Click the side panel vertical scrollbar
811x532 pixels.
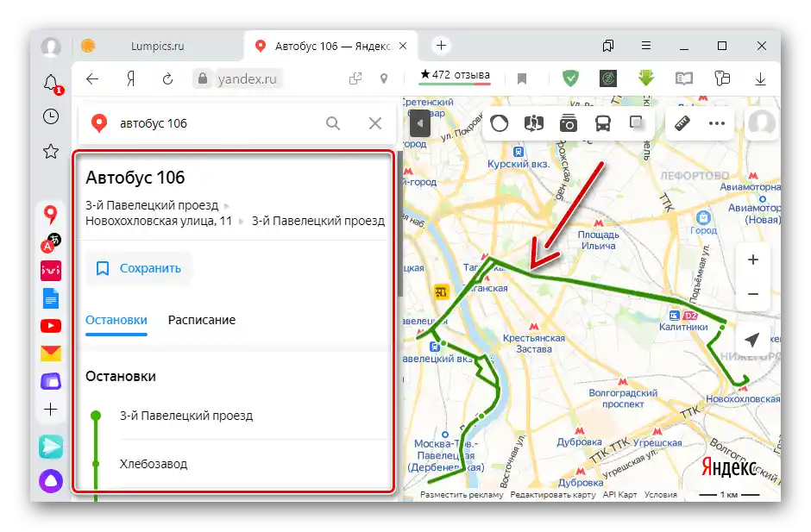[399, 225]
